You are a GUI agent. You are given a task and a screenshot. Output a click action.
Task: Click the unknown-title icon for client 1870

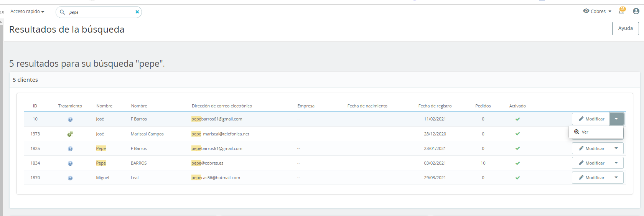click(x=70, y=178)
